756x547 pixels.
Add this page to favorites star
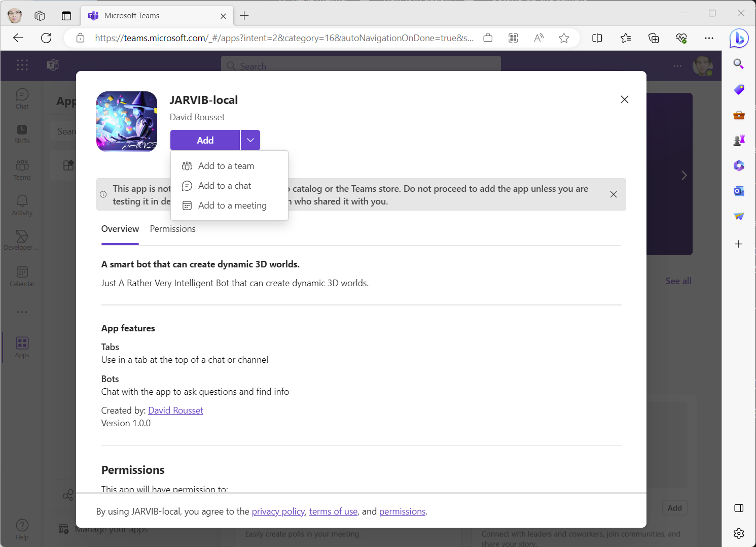pos(564,38)
